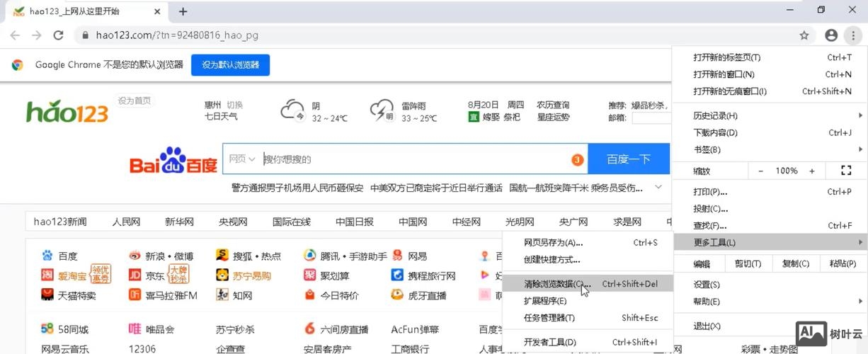868x354 pixels.
Task: Click the thunderstorm weather icon
Action: coord(382,110)
